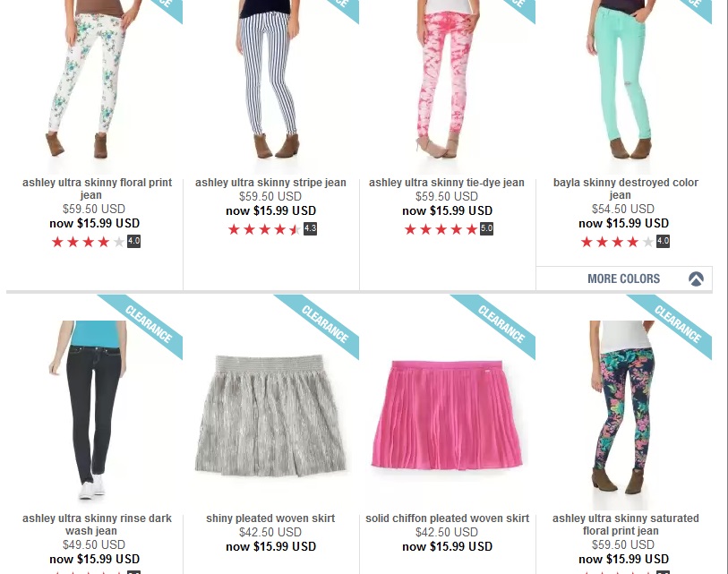
Task: Open bayla skinny destroyed color jean title
Action: point(625,189)
